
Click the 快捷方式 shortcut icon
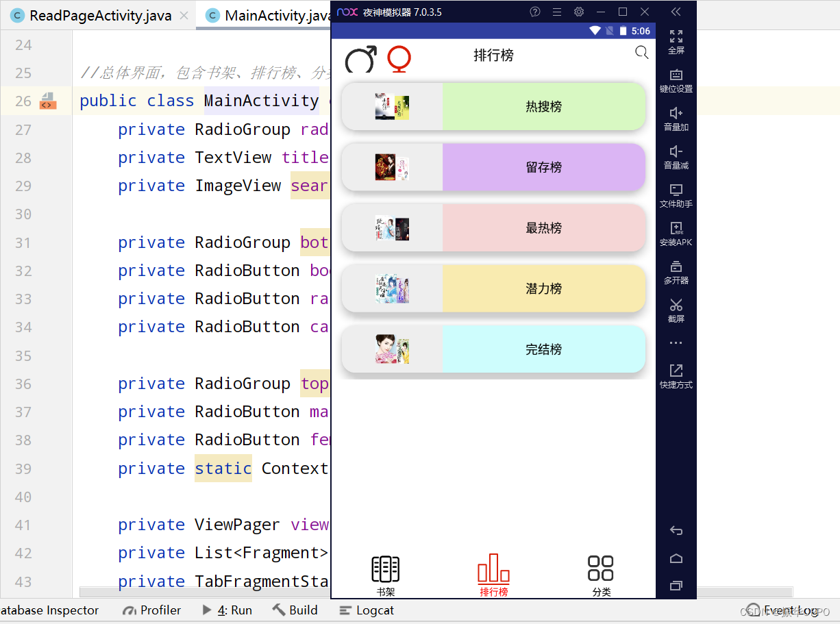tap(676, 376)
